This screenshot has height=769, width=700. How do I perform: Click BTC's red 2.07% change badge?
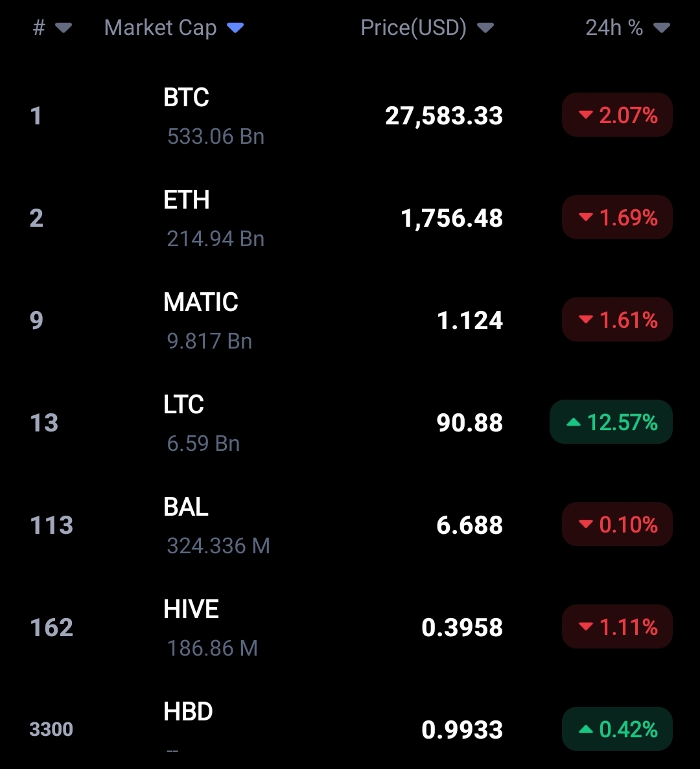point(617,115)
